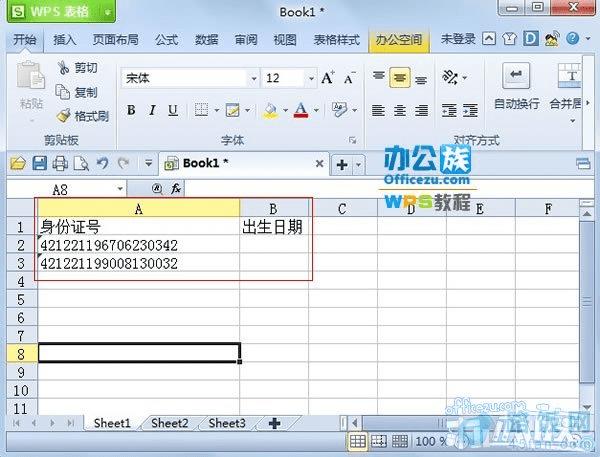600x457 pixels.
Task: Click the clear formatting eraser icon
Action: pyautogui.click(x=339, y=110)
